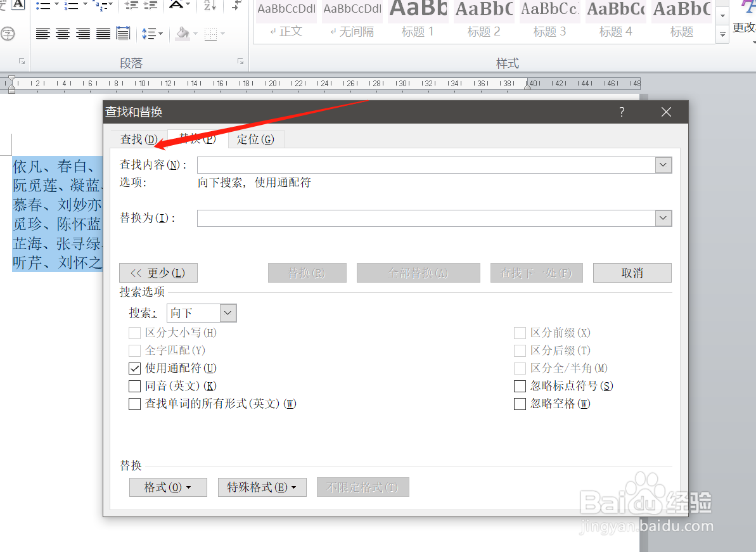Click the A-Z sort icon
The height and width of the screenshot is (552, 756).
pos(210,5)
